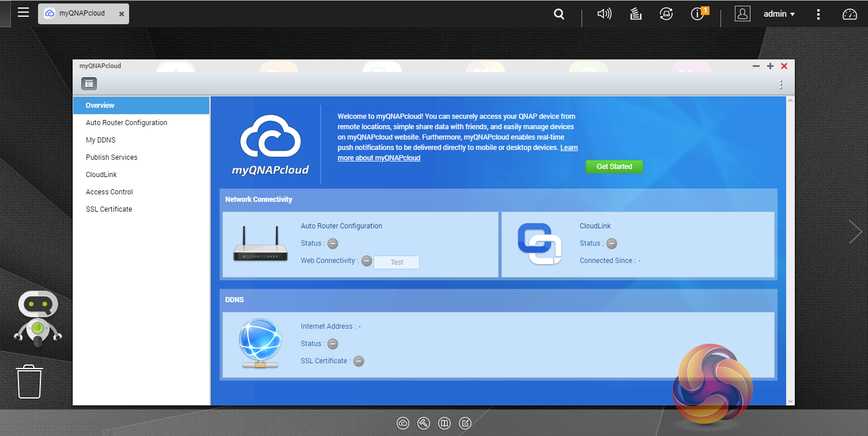Open the Qboost robot widget on desktop
868x436 pixels.
38,319
